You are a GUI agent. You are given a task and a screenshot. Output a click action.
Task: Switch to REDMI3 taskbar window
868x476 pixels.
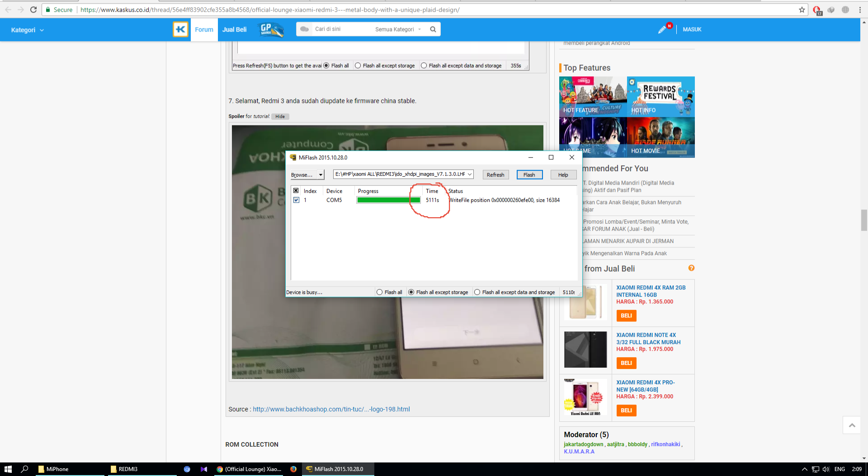[x=142, y=469]
